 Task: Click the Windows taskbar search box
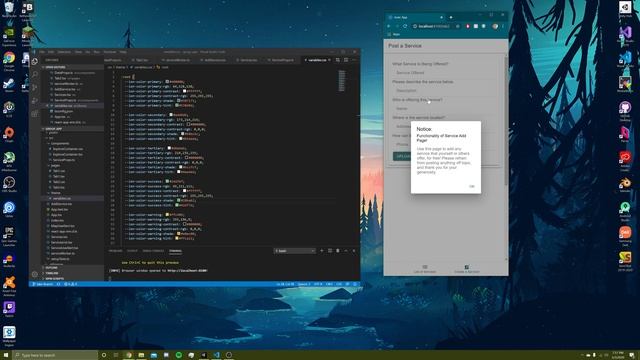tap(55, 355)
